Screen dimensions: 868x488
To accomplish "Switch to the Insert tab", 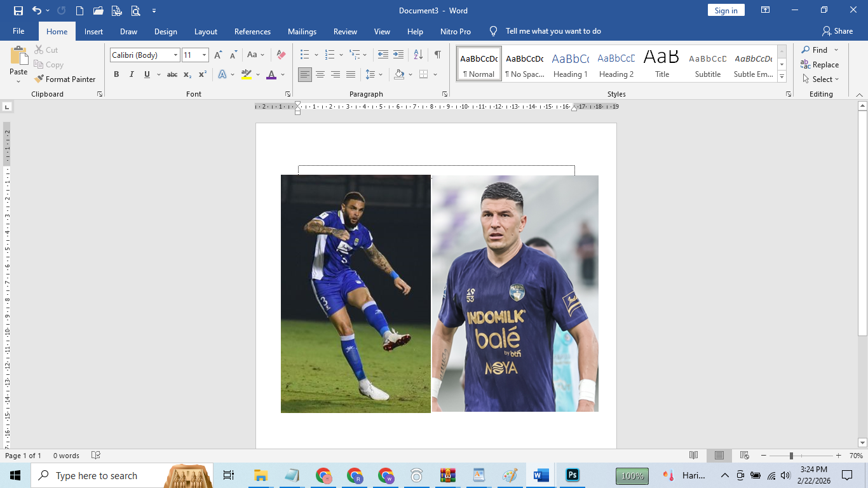I will click(93, 31).
